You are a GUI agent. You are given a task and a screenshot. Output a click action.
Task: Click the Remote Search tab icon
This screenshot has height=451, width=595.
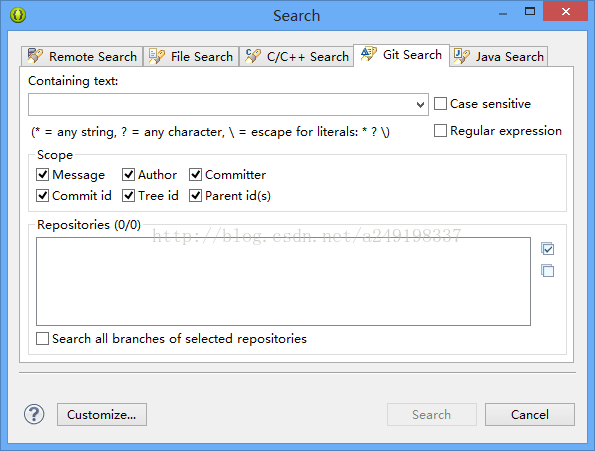(35, 56)
